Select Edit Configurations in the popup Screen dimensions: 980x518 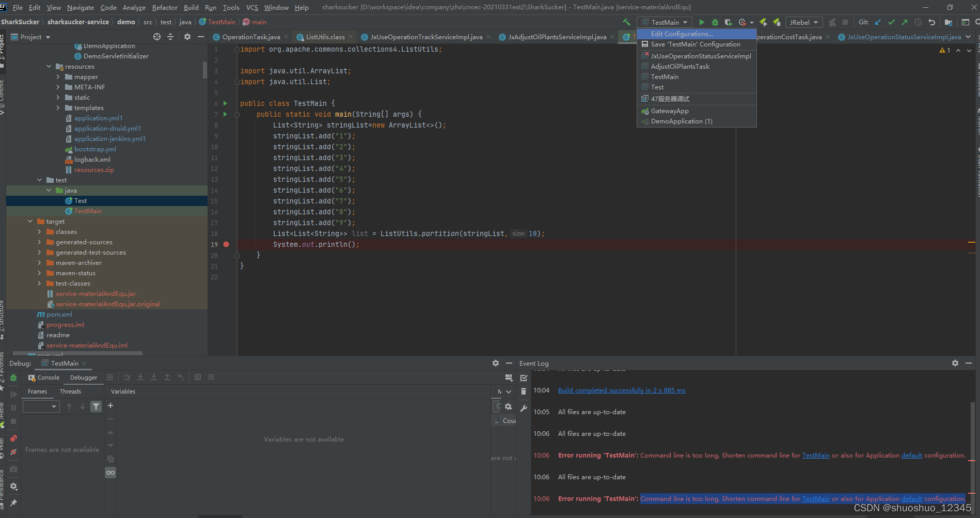682,34
